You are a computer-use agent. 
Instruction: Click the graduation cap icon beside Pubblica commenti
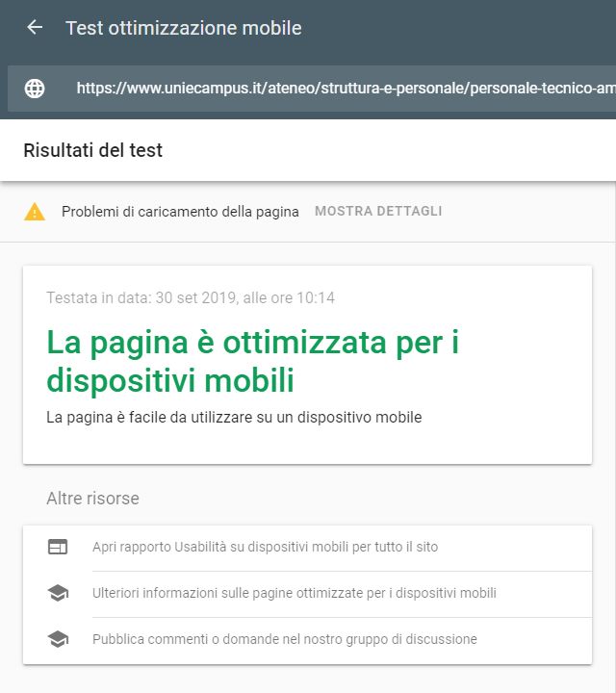pyautogui.click(x=58, y=639)
